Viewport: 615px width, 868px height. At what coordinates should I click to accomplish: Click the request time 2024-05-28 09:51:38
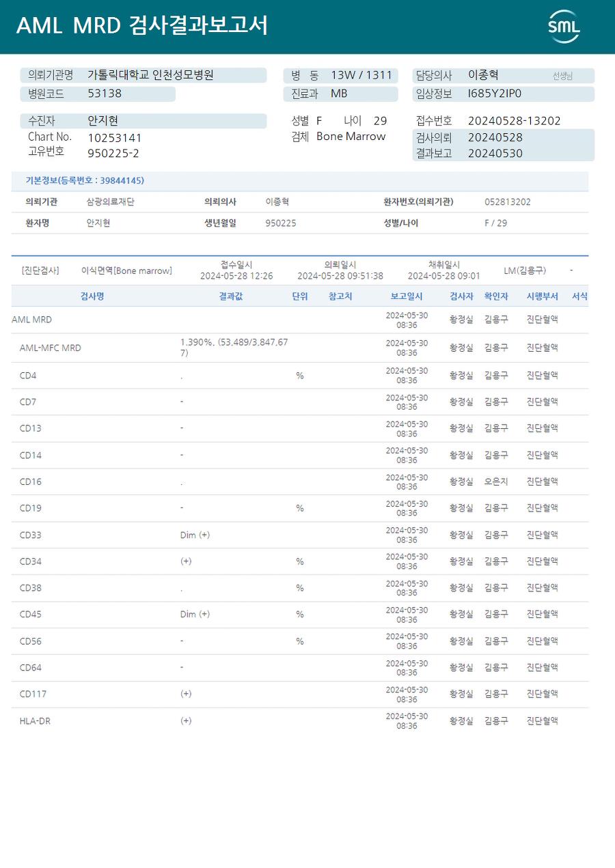click(x=340, y=276)
